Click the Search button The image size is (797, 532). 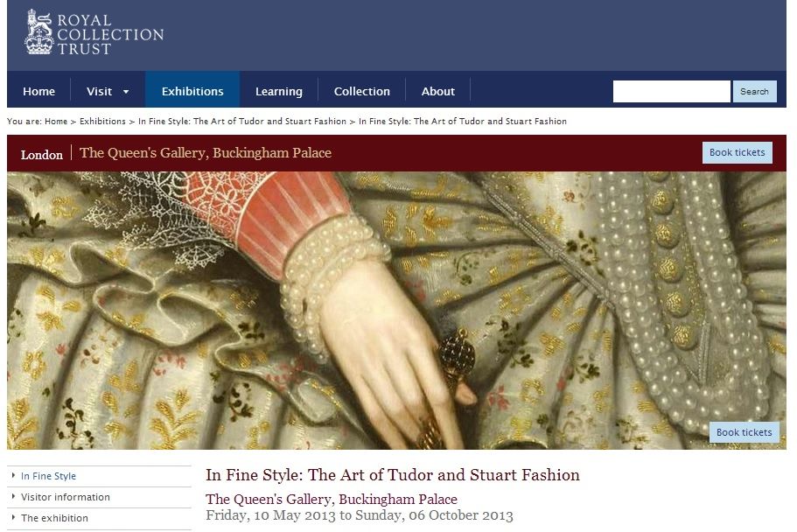(x=754, y=92)
